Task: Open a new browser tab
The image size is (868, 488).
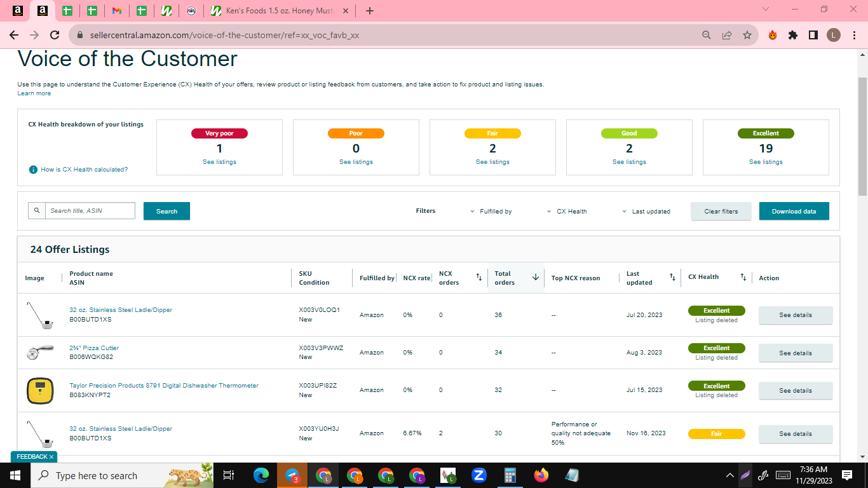Action: [370, 11]
